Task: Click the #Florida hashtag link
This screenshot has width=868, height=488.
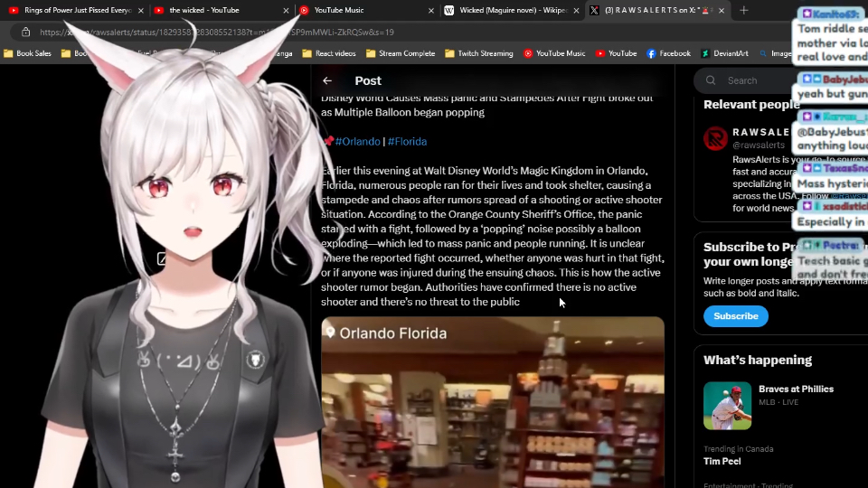Action: coord(408,142)
